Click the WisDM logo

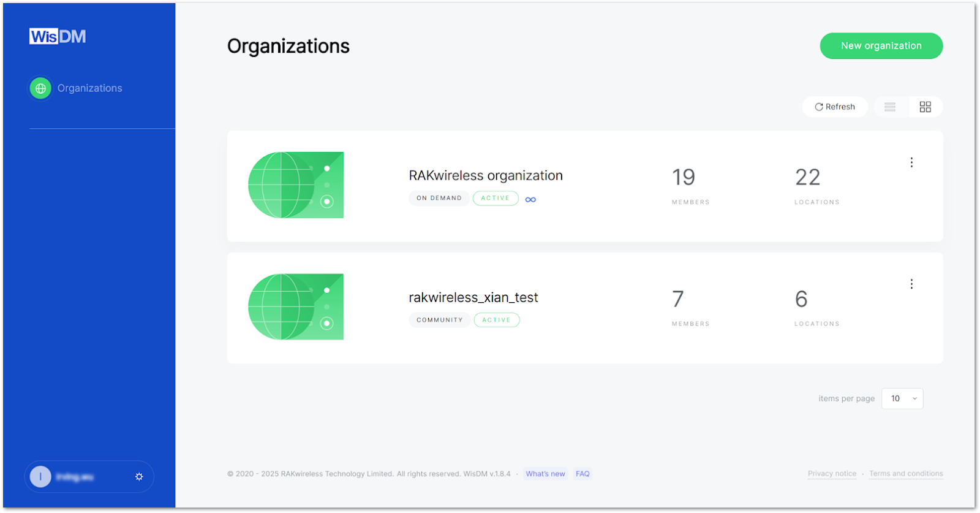click(x=58, y=37)
